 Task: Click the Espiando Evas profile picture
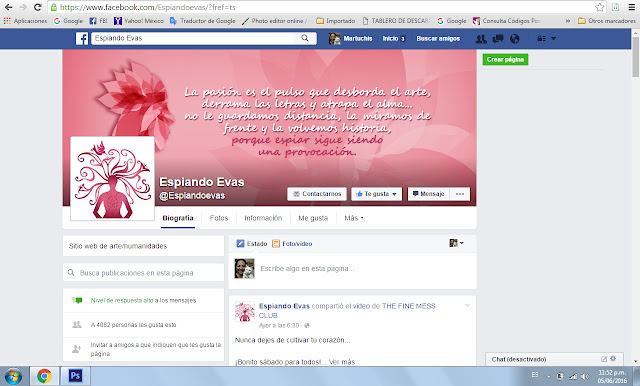[113, 178]
